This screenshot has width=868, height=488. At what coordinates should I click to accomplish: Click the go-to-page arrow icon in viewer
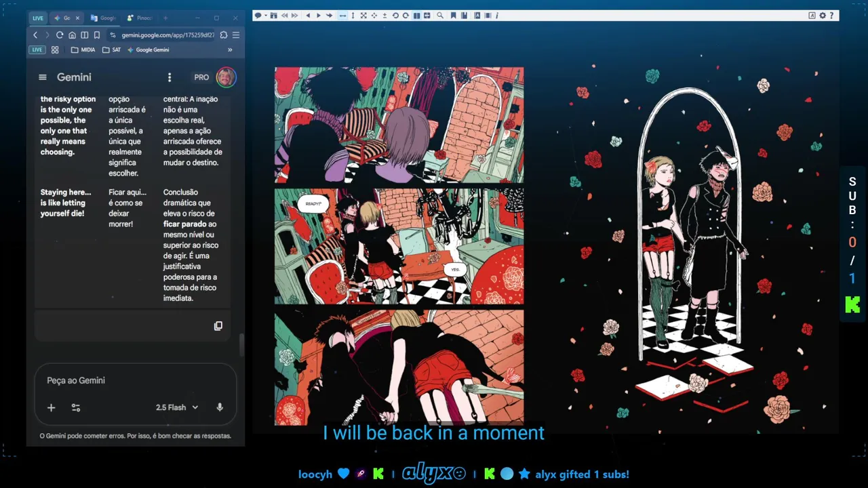pyautogui.click(x=329, y=16)
